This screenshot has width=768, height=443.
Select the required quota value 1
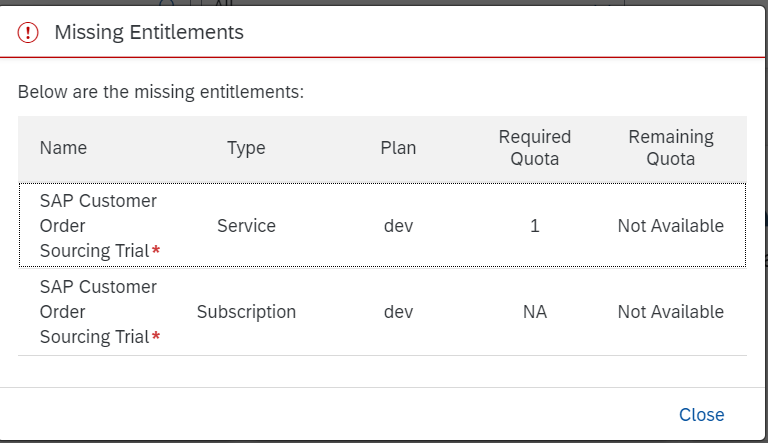(x=535, y=226)
